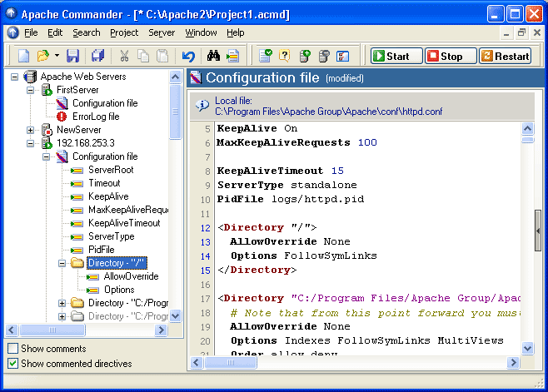
Task: Open the Help menu
Action: [x=235, y=32]
